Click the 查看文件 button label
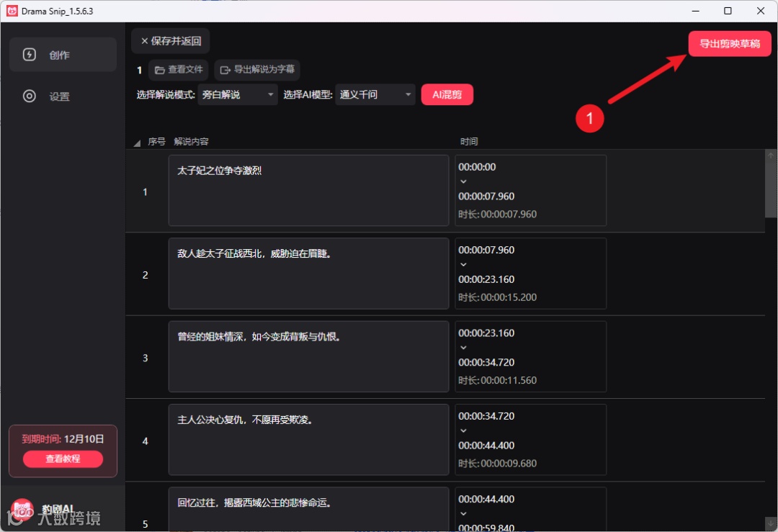The height and width of the screenshot is (532, 778). pyautogui.click(x=185, y=69)
